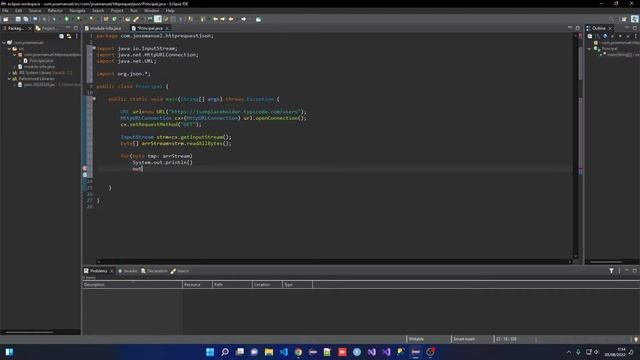Screen dimensions: 640x360
Task: Open the Edit menu
Action: tap(18, 11)
